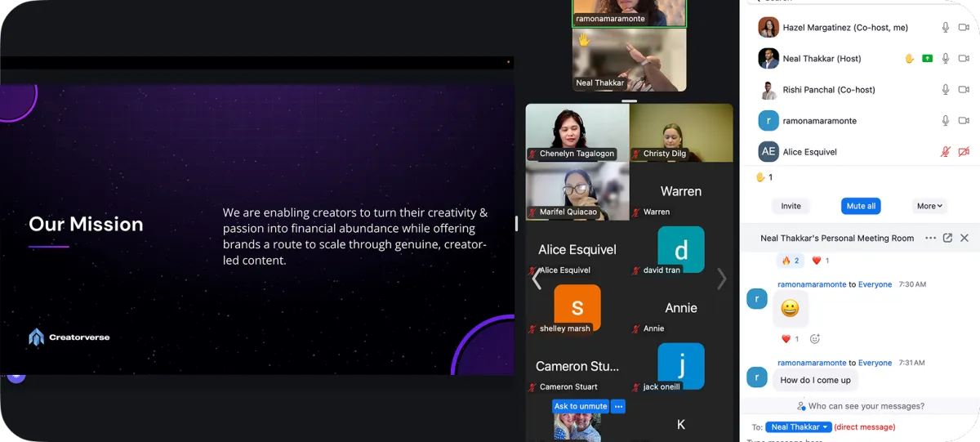Toggle Neal Thakkar's video camera icon
The height and width of the screenshot is (442, 980).
pyautogui.click(x=964, y=59)
